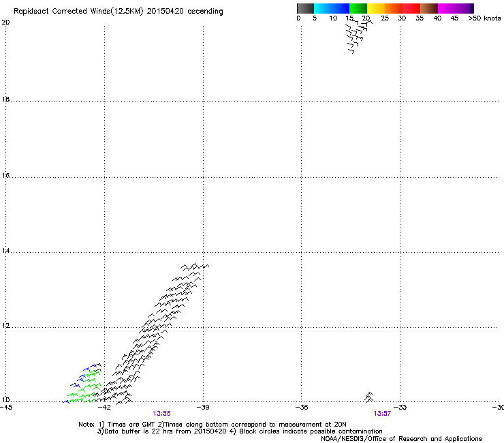Image resolution: width=504 pixels, height=443 pixels.
Task: Click the '-33' longitude axis label
Action: click(x=400, y=408)
